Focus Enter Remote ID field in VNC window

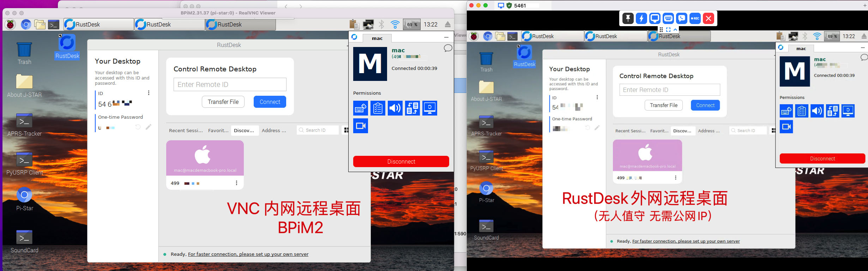[230, 84]
